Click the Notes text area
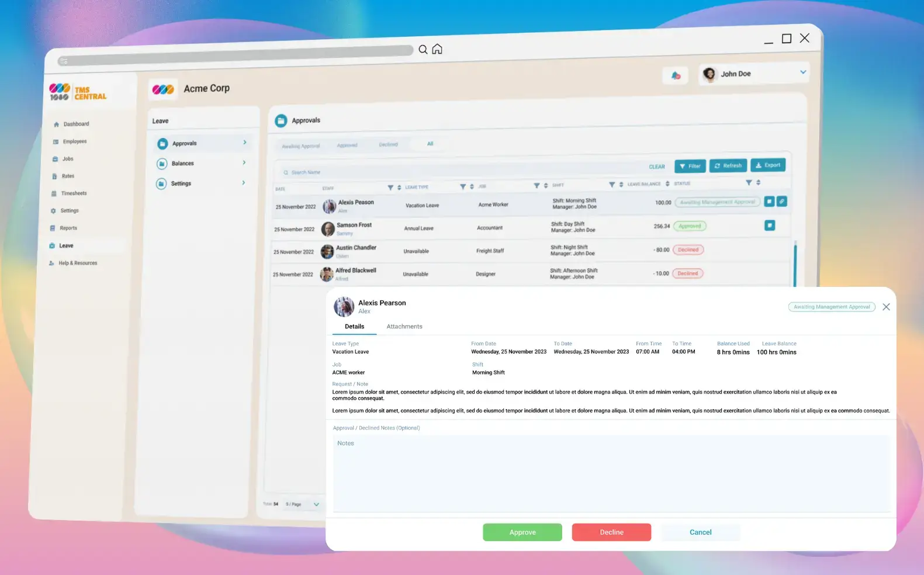Viewport: 924px width, 575px height. pyautogui.click(x=611, y=473)
